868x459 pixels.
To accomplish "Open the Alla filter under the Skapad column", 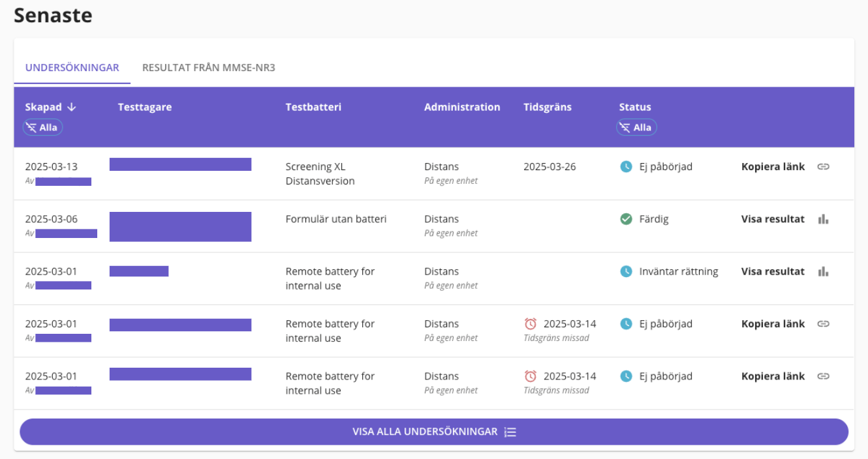I will [x=42, y=128].
